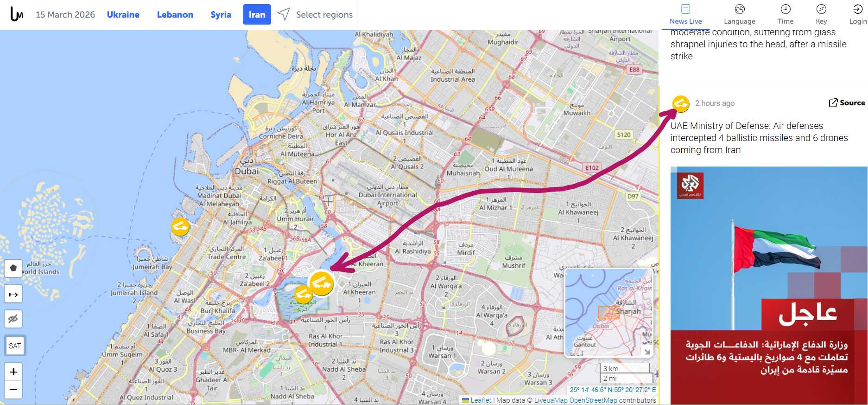Switch to the Ukraine region

tap(123, 14)
